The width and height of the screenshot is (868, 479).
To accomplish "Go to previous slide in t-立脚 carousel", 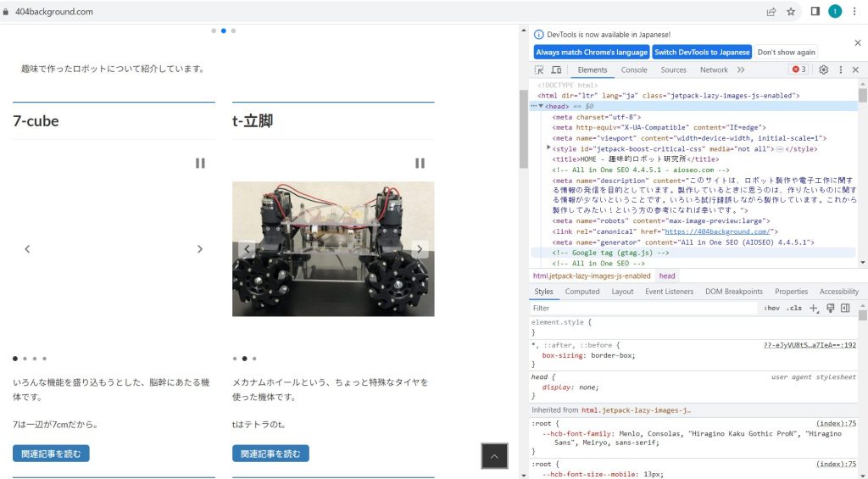I will click(x=247, y=249).
